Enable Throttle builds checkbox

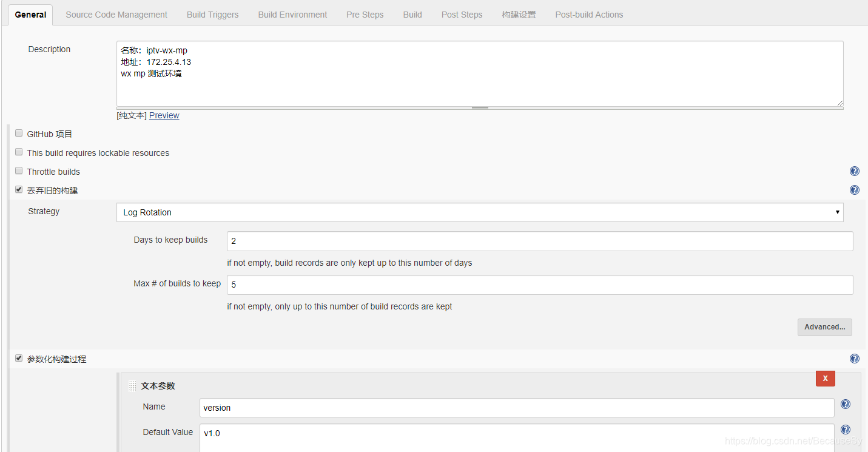[19, 171]
